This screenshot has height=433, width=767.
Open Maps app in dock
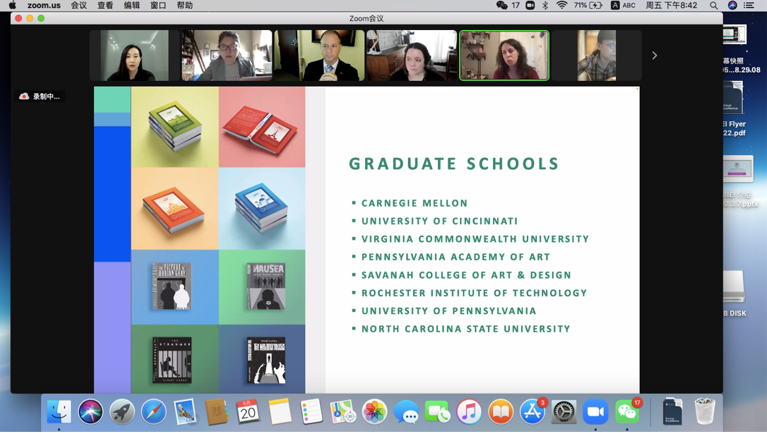coord(343,411)
